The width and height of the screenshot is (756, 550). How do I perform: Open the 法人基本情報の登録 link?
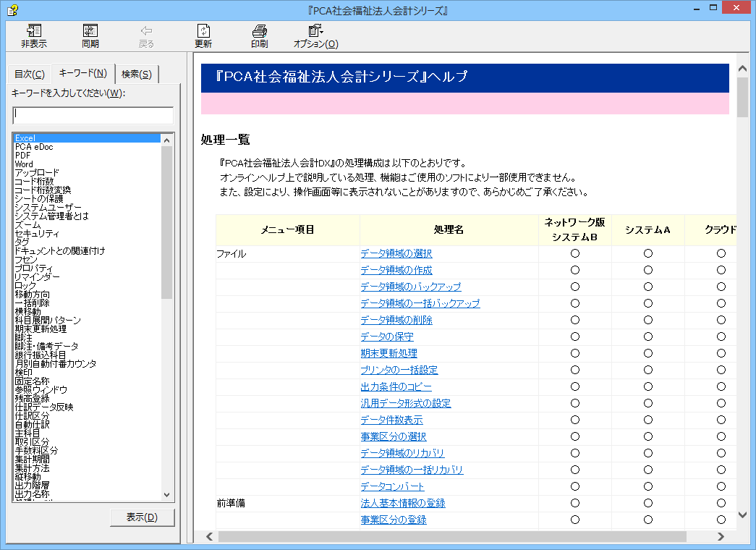click(x=403, y=503)
